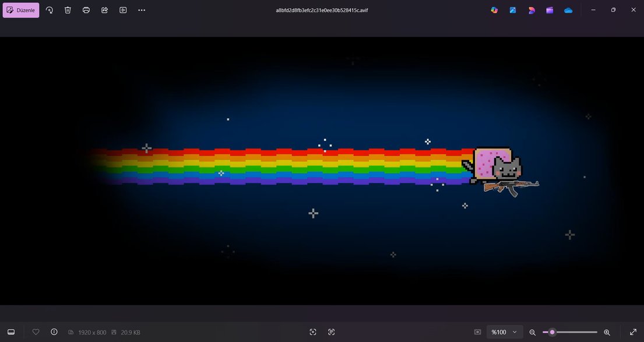644x342 pixels.
Task: Launch the Designer icon in the title bar
Action: 532,10
